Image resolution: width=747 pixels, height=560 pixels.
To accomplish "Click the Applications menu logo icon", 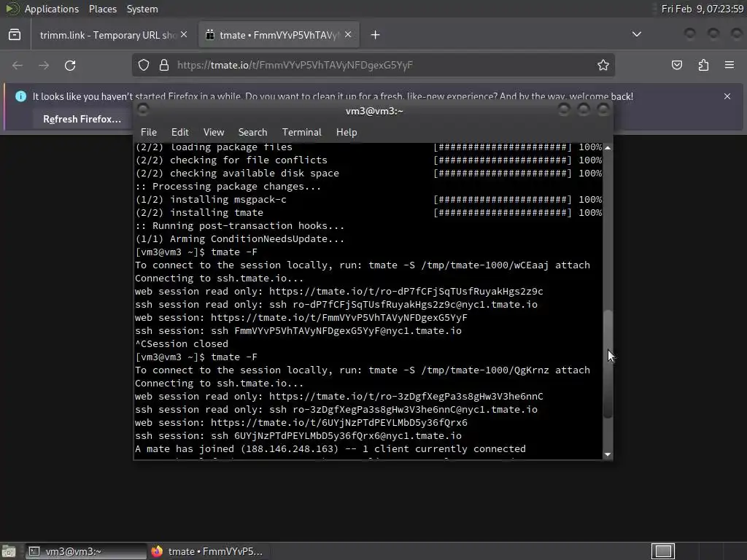I will (x=12, y=9).
